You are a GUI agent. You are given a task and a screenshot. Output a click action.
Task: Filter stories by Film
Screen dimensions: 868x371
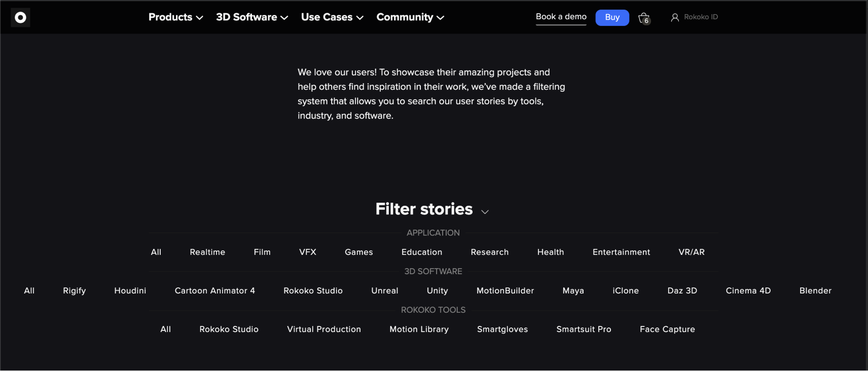pyautogui.click(x=262, y=252)
